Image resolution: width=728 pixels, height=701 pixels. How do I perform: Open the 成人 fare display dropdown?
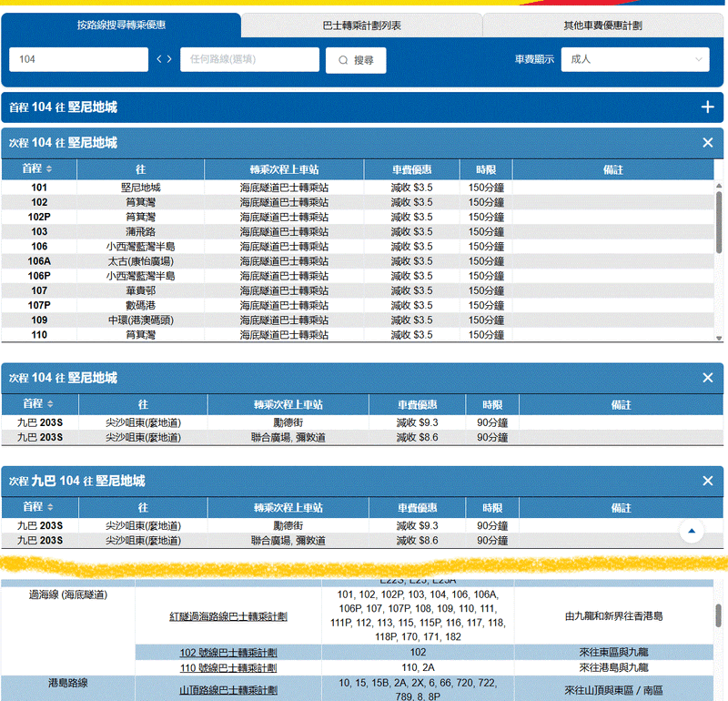[635, 59]
